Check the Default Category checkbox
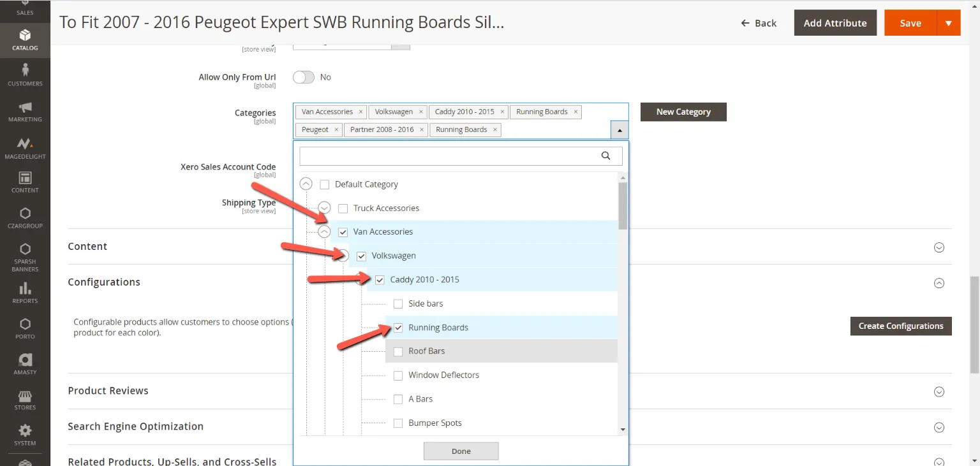Viewport: 980px width, 466px height. pyautogui.click(x=325, y=184)
